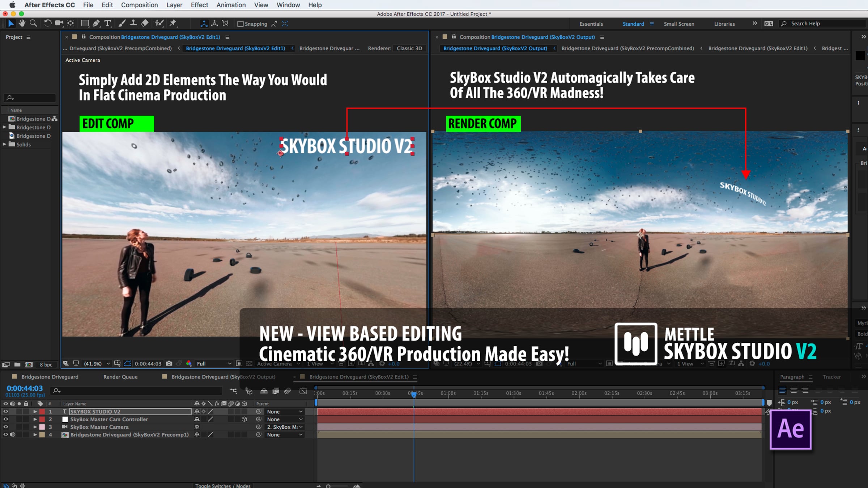Switch to Small Screen workspace
Viewport: 868px width, 488px height.
pos(679,24)
